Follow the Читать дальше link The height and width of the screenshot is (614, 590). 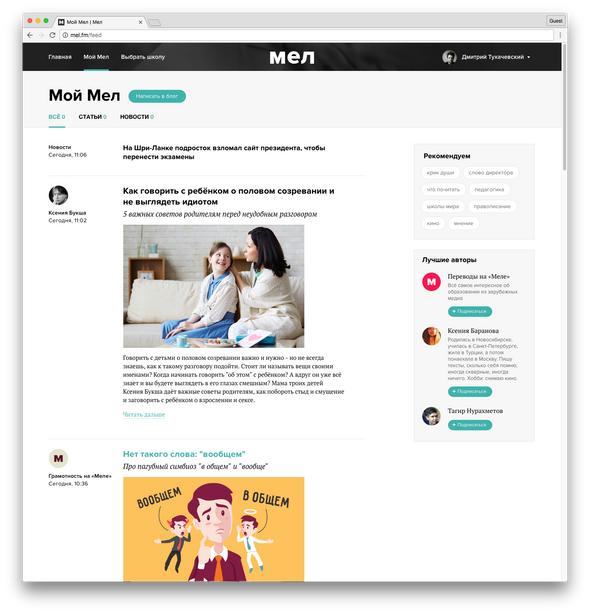click(x=144, y=414)
